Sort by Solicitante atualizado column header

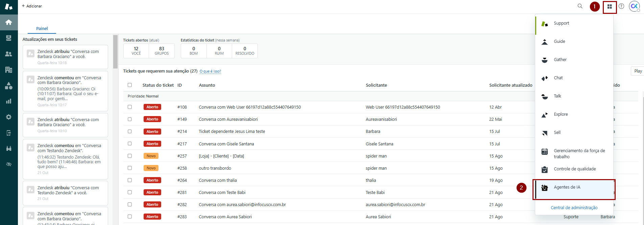pyautogui.click(x=511, y=85)
